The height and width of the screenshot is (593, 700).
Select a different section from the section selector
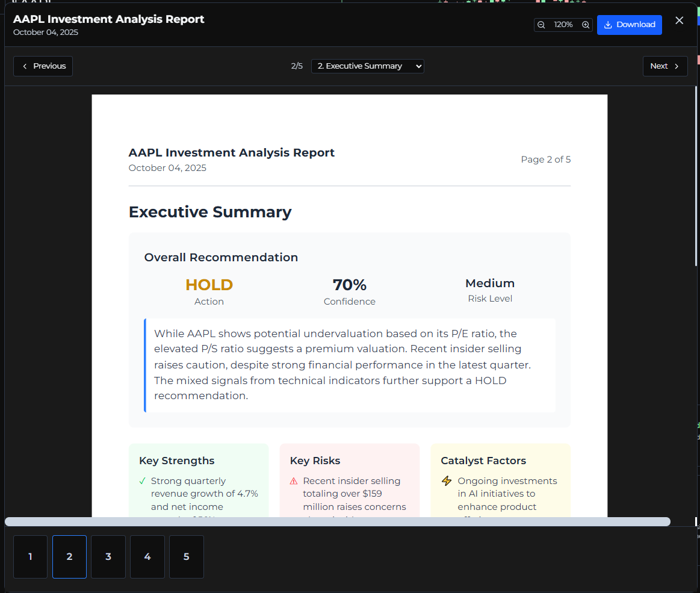pyautogui.click(x=367, y=66)
